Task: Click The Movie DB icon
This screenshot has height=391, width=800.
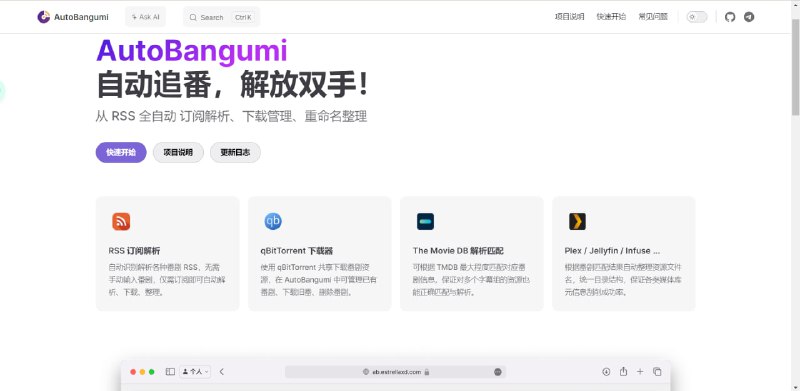Action: [x=425, y=222]
